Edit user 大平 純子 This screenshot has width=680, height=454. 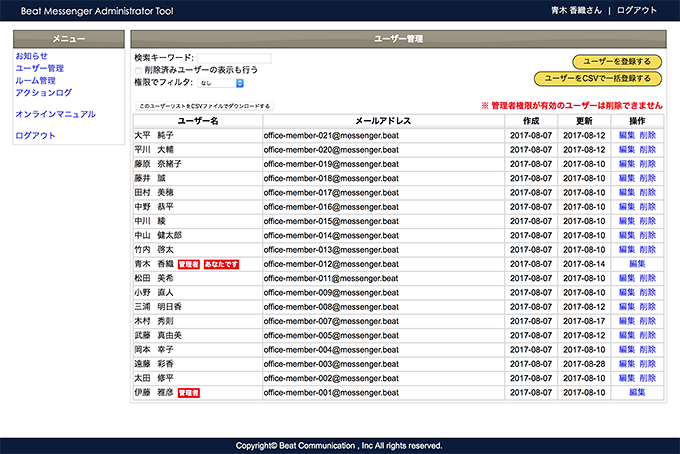(x=627, y=135)
